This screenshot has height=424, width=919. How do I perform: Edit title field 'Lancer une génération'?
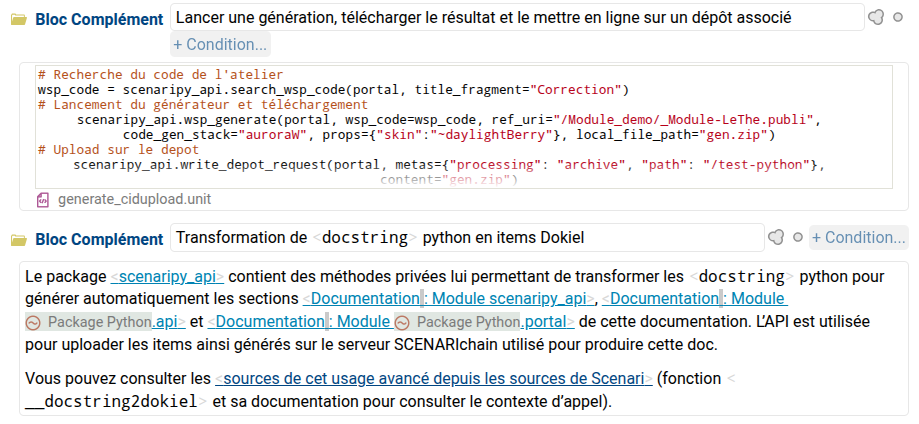pos(515,18)
